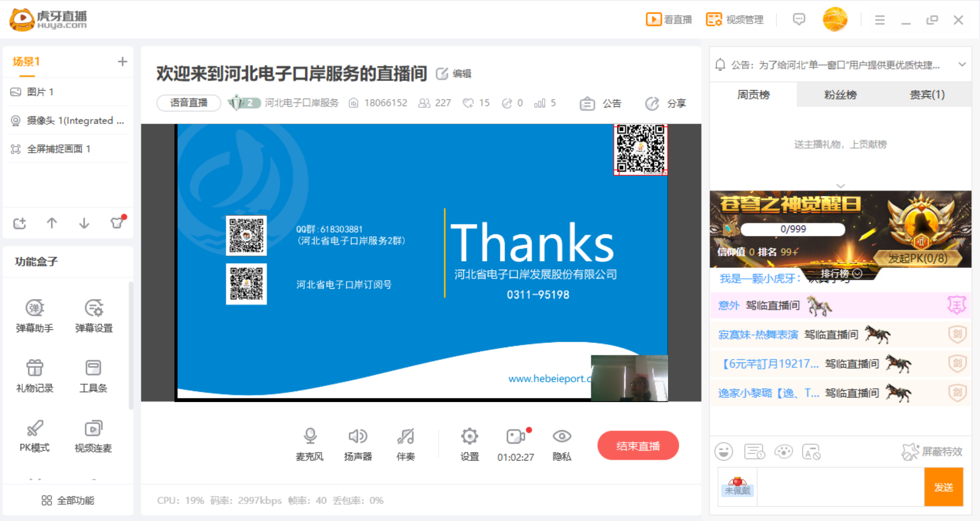Click the scheduled message icon in chat toolbar

(x=754, y=452)
